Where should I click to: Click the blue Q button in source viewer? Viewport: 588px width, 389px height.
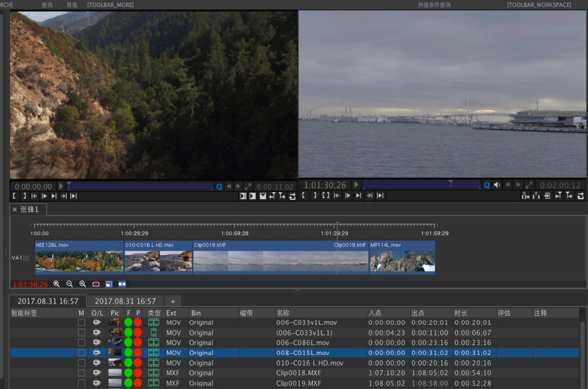pos(219,187)
